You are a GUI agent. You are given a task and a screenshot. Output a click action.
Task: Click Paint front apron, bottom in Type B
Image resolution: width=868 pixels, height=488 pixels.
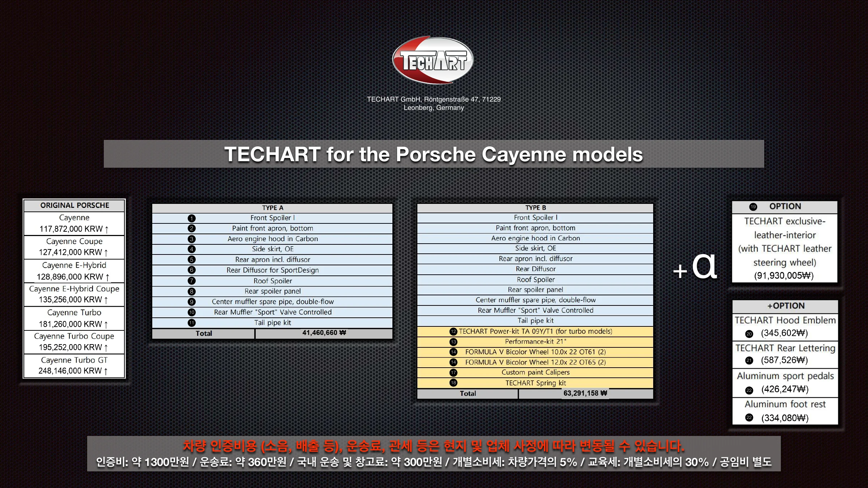pyautogui.click(x=535, y=228)
